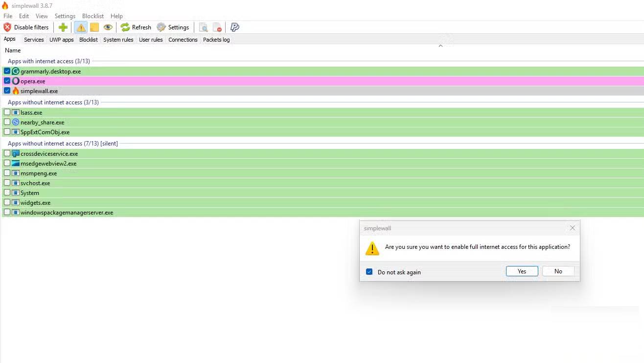Viewport: 644px width, 363px height.
Task: Click the Opera icon in the opera.exe row
Action: (x=16, y=81)
